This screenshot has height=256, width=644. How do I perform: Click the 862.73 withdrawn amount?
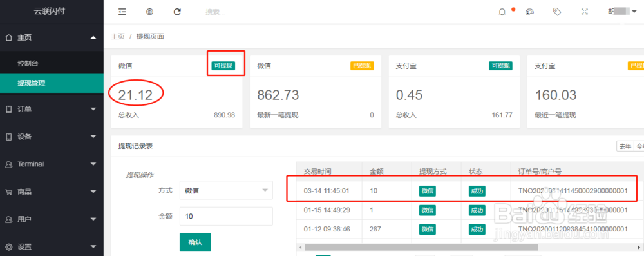pyautogui.click(x=278, y=95)
